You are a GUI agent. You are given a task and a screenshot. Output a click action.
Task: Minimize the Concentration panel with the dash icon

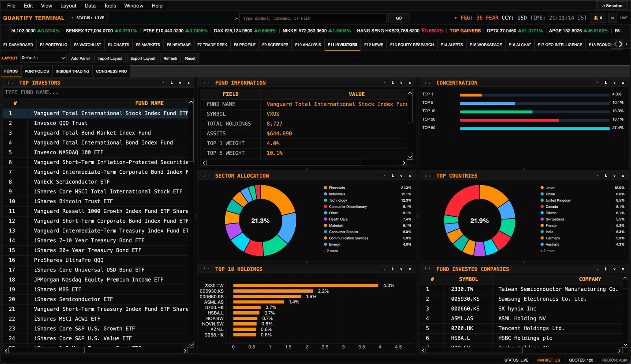click(x=597, y=83)
